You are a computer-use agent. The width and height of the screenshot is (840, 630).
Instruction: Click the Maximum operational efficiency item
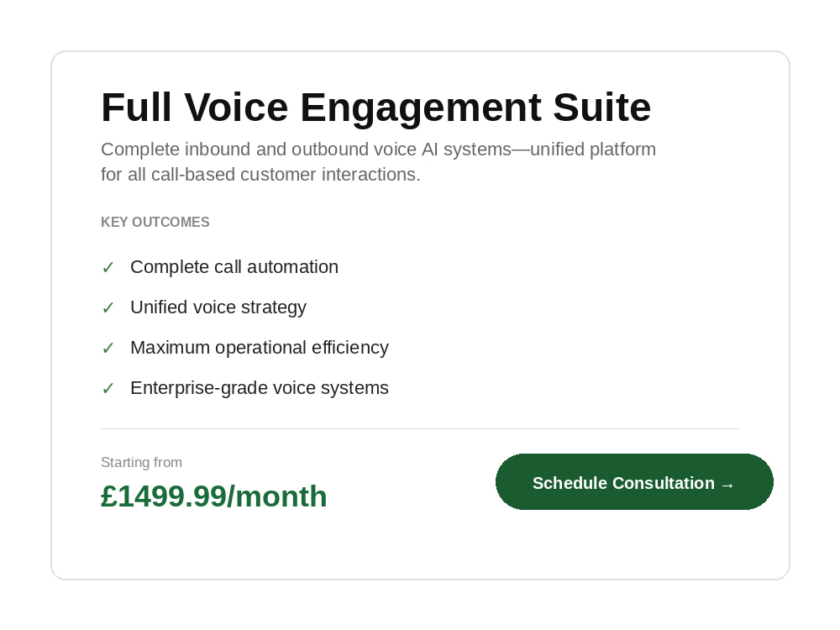pyautogui.click(x=260, y=348)
